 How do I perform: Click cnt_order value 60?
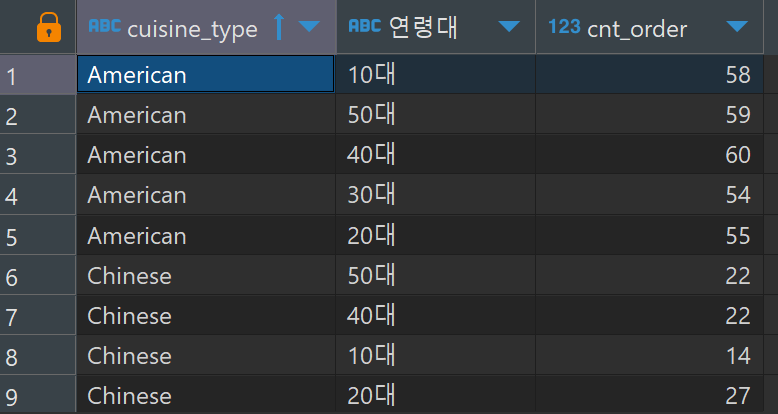point(649,155)
